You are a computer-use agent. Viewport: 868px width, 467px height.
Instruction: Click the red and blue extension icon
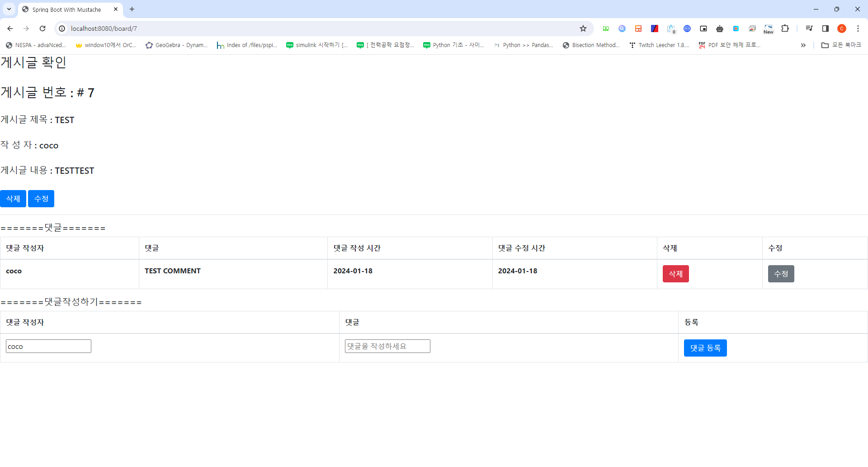point(655,29)
